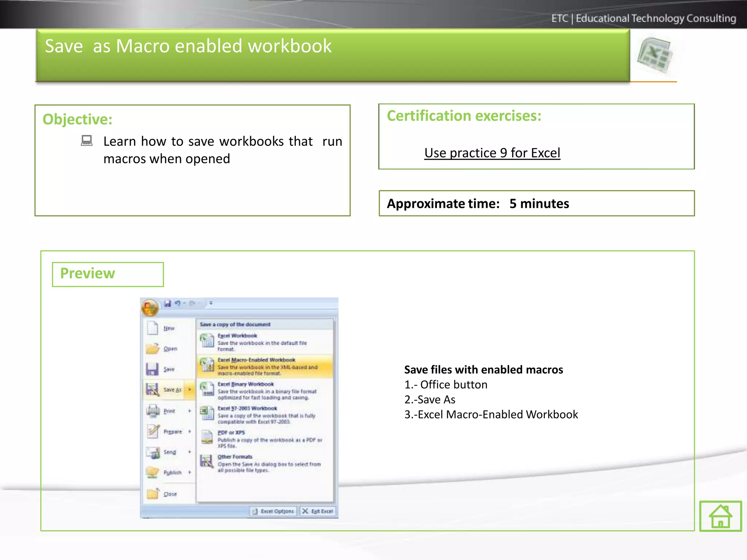
Task: Click the Excel Binary Workbook icon
Action: coord(207,389)
